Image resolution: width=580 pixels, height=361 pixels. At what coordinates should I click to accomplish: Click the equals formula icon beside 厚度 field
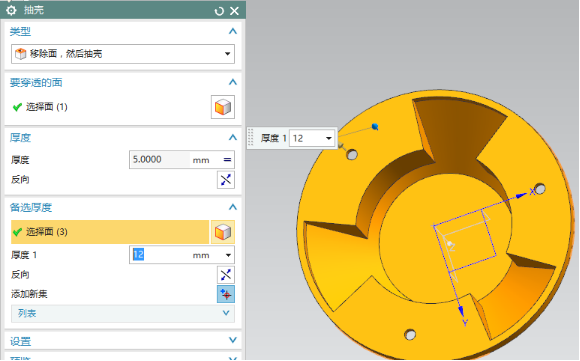coord(227,160)
